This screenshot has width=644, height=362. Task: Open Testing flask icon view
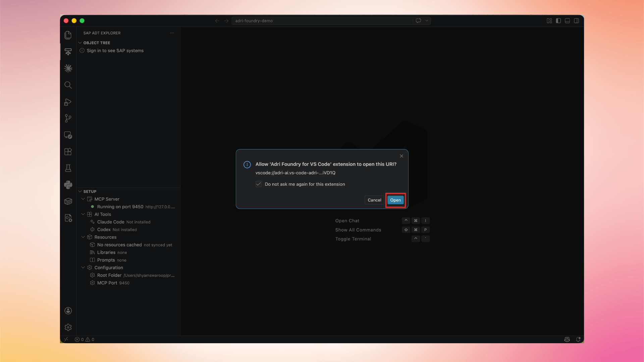pos(68,168)
